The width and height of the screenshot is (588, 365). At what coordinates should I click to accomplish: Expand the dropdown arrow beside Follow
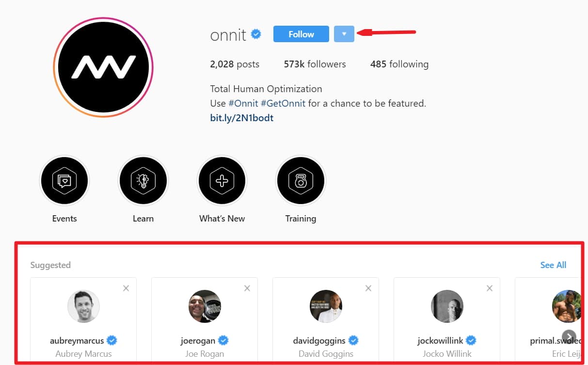344,34
